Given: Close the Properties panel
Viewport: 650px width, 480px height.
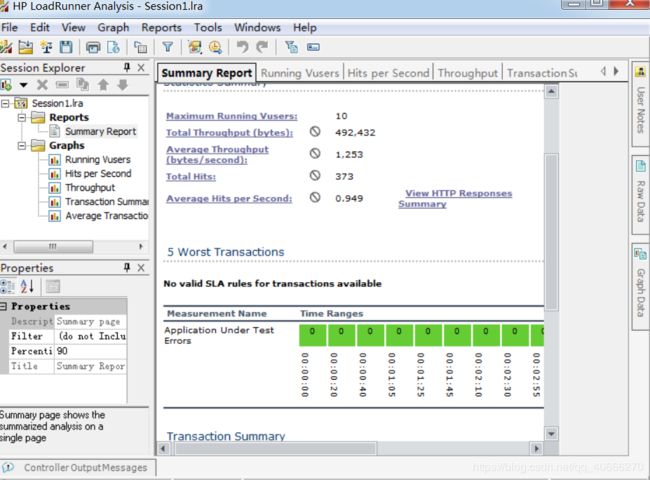Looking at the screenshot, I should pos(141,268).
